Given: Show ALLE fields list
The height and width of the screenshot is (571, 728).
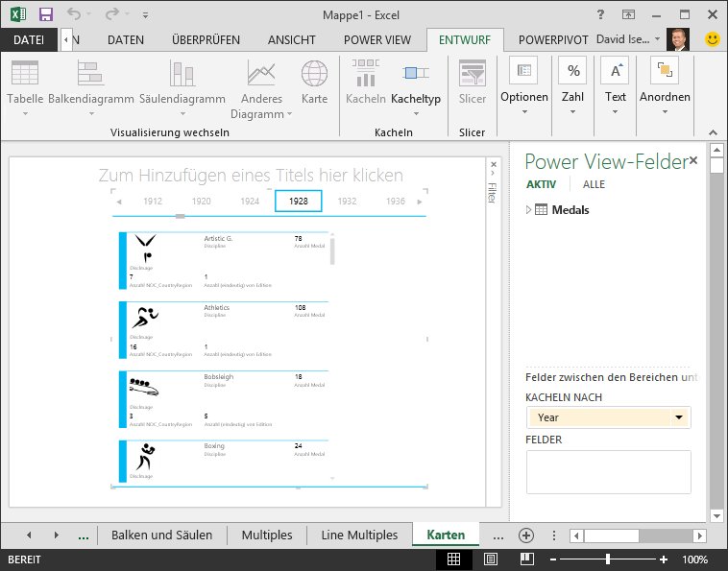Looking at the screenshot, I should (x=594, y=184).
